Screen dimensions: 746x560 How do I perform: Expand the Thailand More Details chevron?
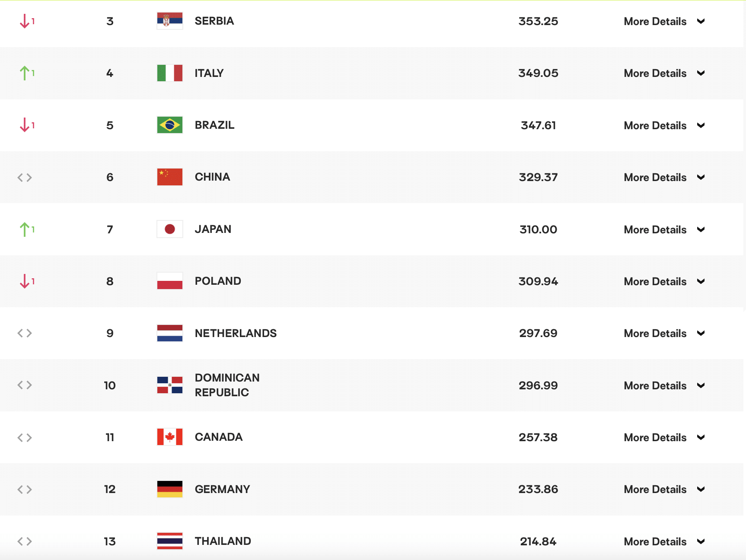701,541
